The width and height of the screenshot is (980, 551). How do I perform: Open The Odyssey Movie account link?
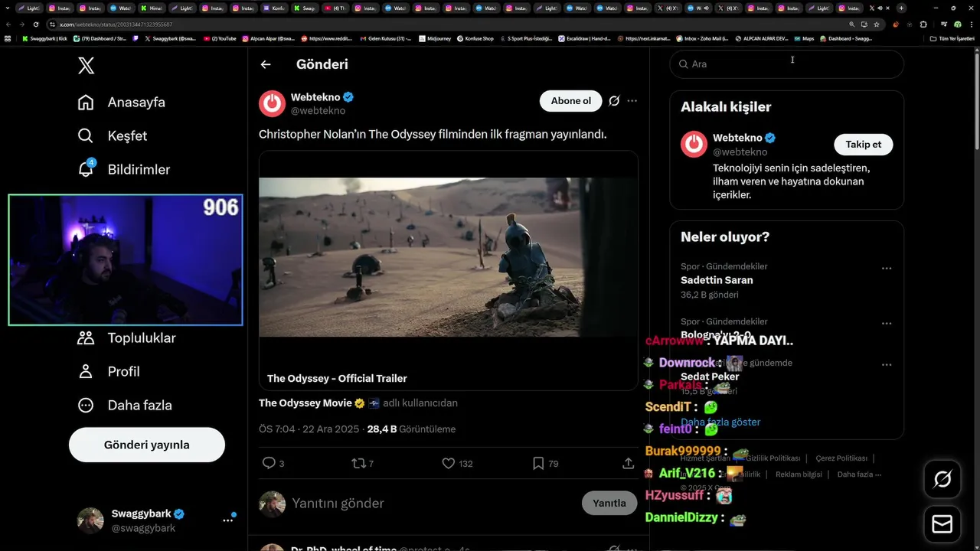tap(305, 403)
